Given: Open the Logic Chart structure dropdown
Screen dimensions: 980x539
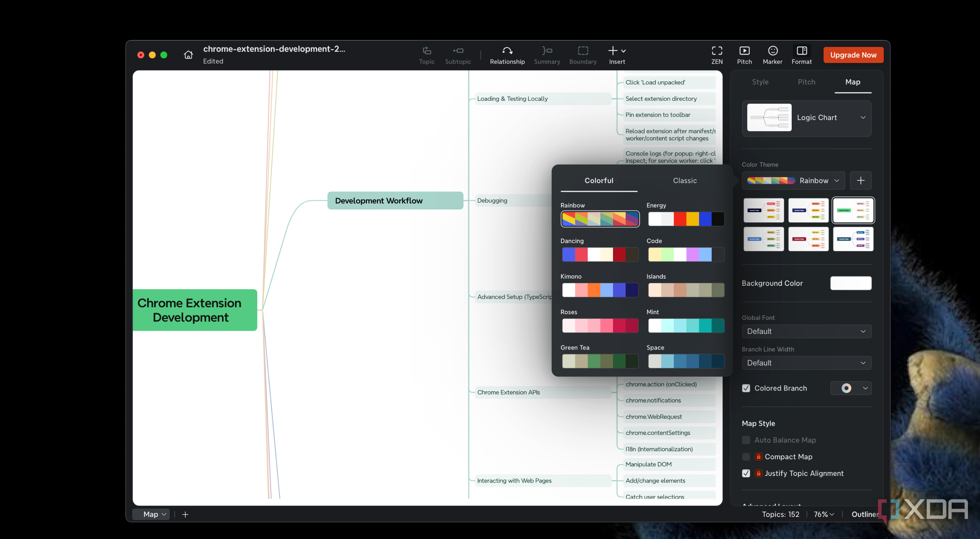Looking at the screenshot, I should 807,118.
